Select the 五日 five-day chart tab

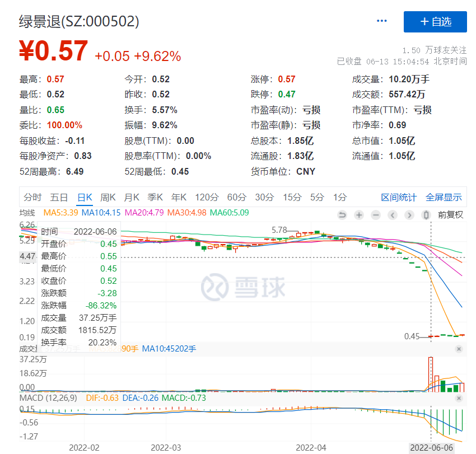click(59, 197)
